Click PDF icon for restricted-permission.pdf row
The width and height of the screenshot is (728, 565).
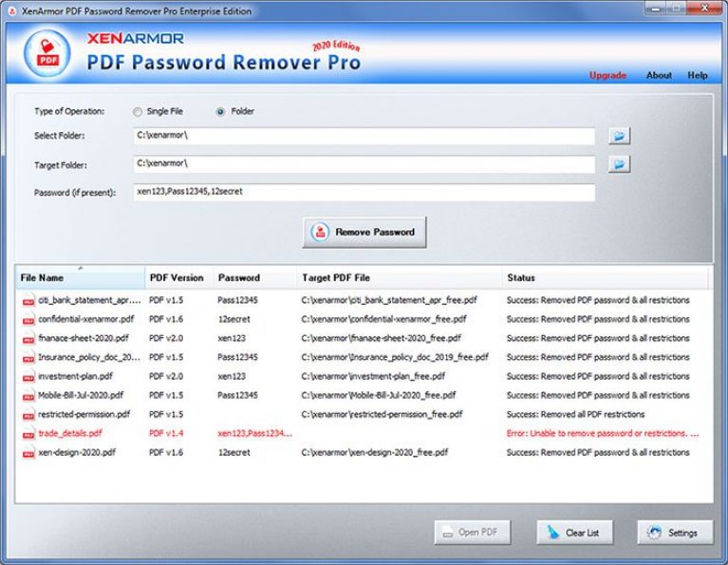28,415
